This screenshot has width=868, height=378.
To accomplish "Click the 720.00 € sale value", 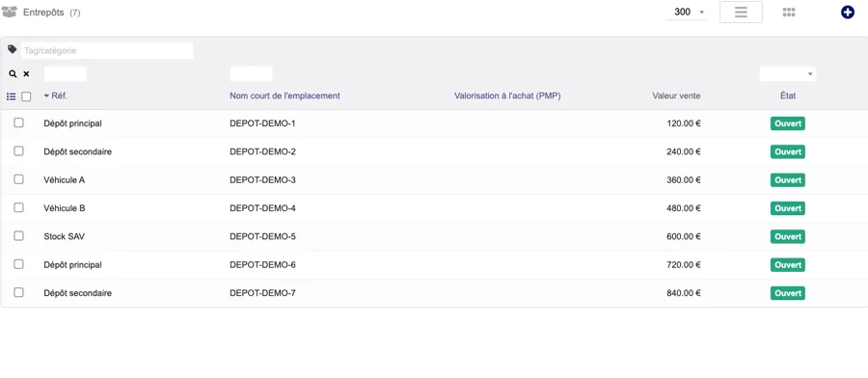I will 684,264.
